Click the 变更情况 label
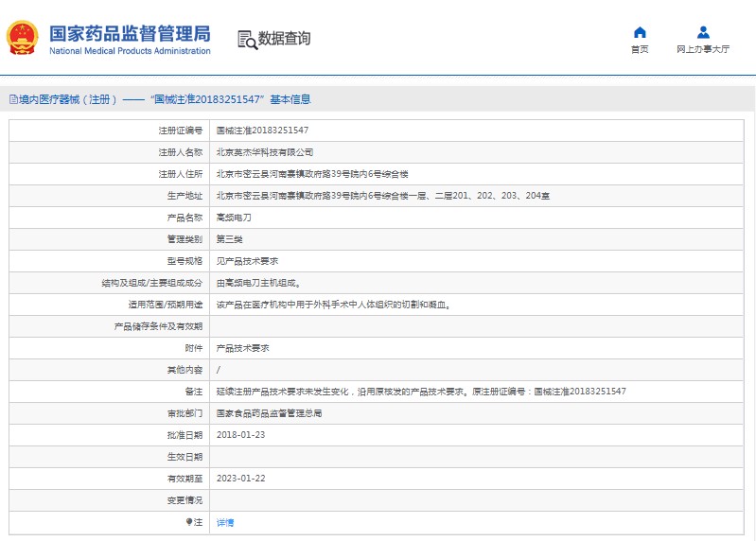 (x=185, y=500)
